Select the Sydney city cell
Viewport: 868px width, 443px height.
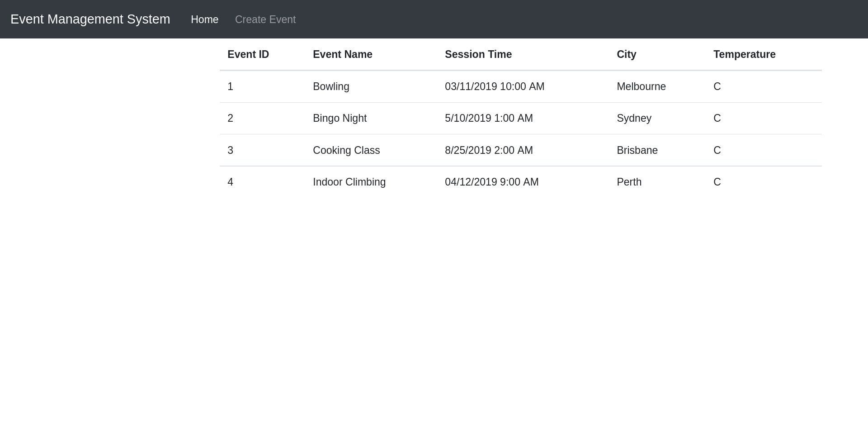point(634,118)
